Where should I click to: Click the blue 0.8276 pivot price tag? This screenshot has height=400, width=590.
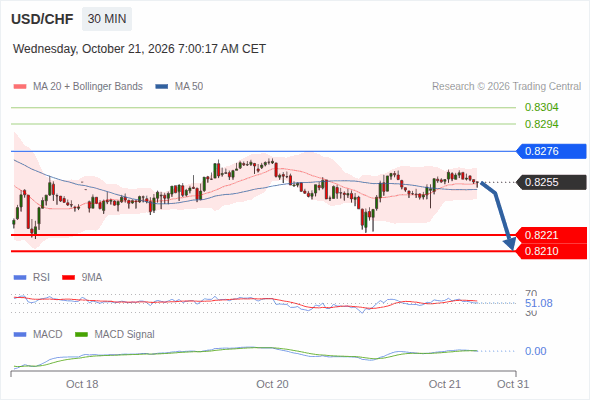coord(551,151)
